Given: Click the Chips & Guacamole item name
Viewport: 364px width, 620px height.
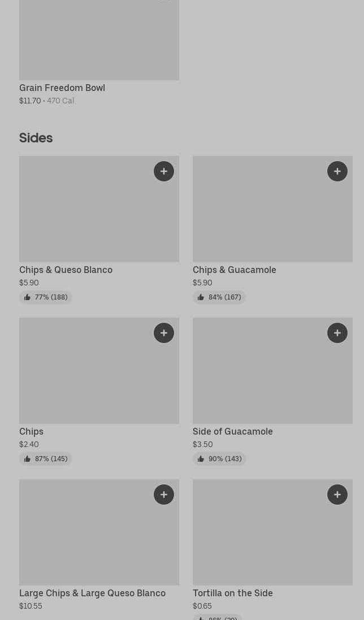Looking at the screenshot, I should [x=235, y=270].
